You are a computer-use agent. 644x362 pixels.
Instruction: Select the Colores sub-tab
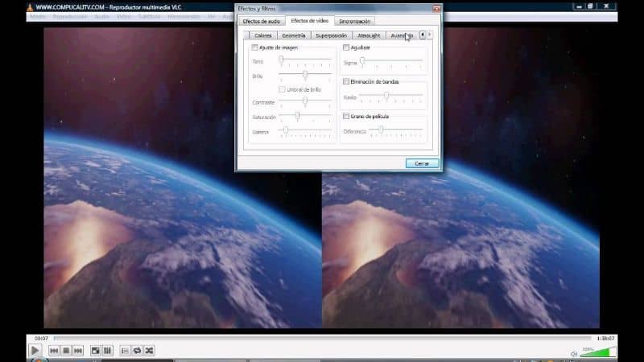pyautogui.click(x=263, y=35)
